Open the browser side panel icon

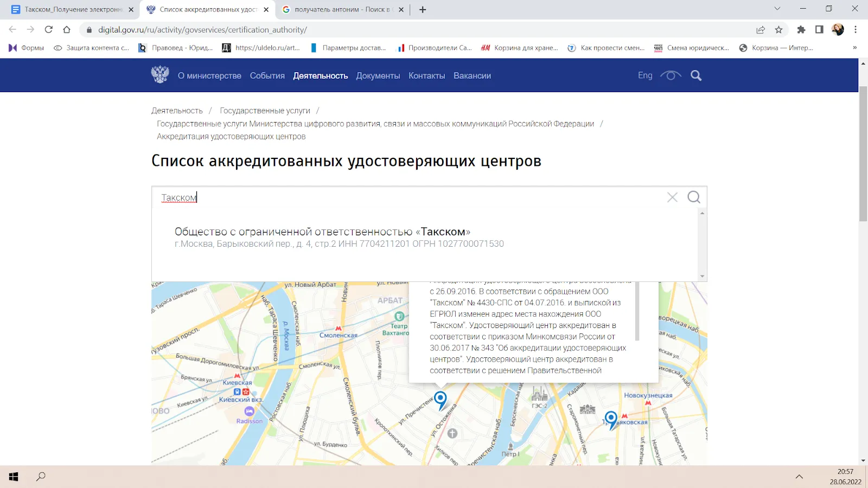point(819,30)
